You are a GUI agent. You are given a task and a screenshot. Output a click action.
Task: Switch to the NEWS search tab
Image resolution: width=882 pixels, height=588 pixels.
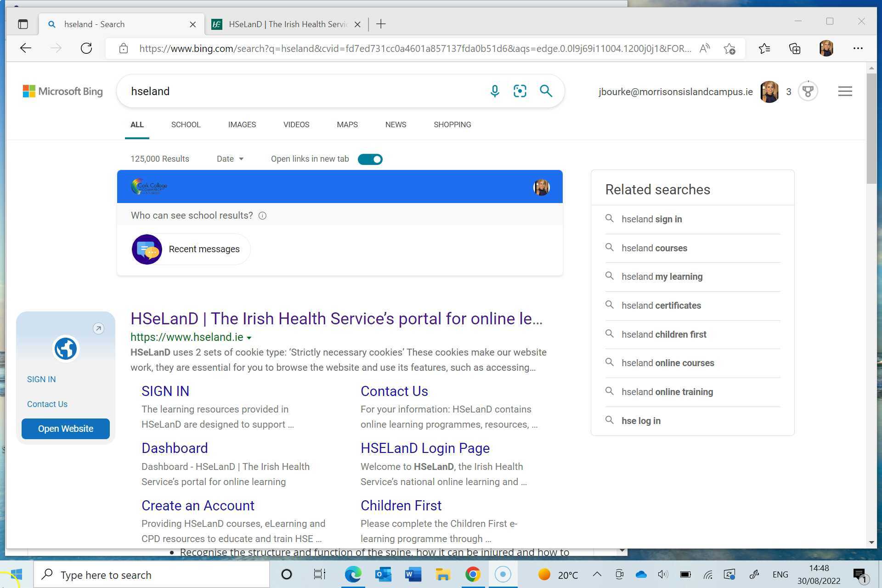[x=396, y=124]
